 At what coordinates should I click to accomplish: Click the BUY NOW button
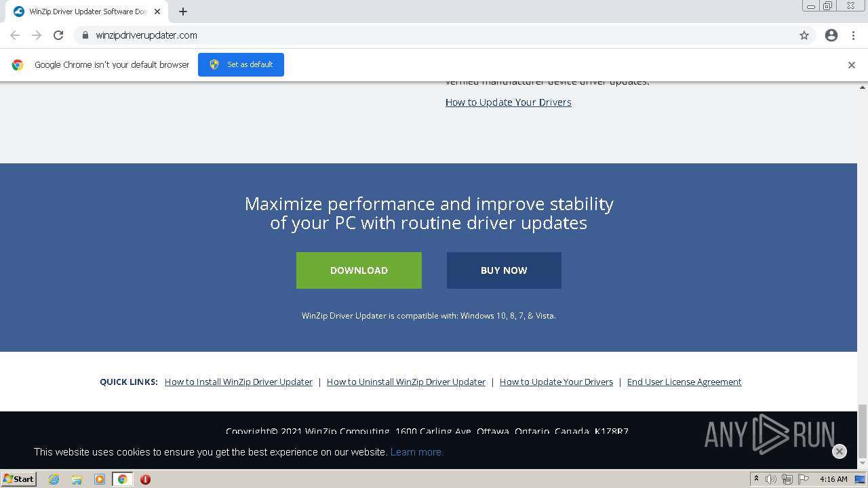point(504,270)
